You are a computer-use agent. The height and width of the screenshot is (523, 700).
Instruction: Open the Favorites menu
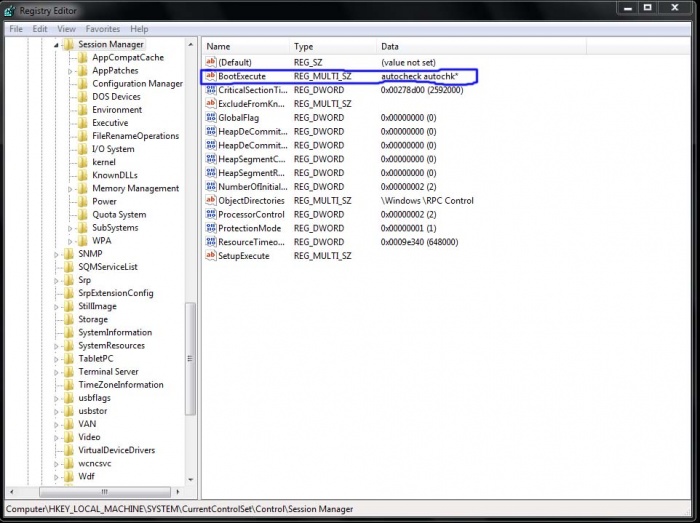102,29
